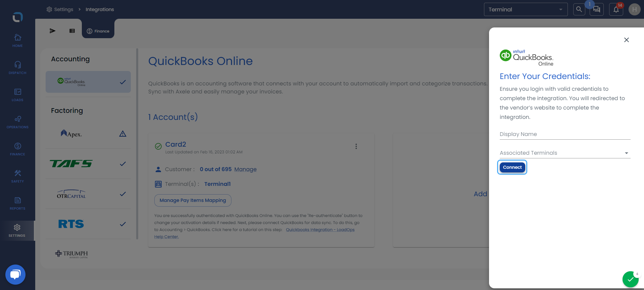644x290 pixels.
Task: Open the Help Center link
Action: click(x=166, y=237)
